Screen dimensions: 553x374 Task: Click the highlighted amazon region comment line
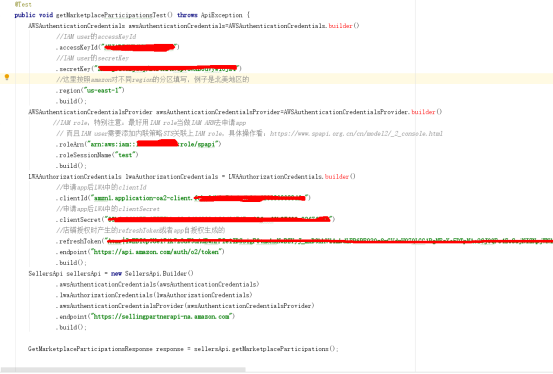[x=152, y=79]
